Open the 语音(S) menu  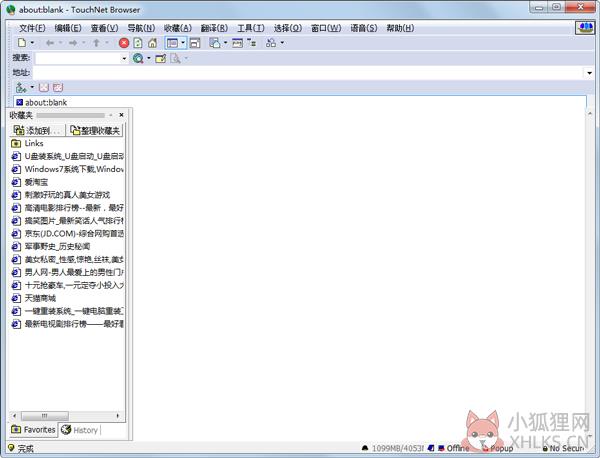pos(364,28)
